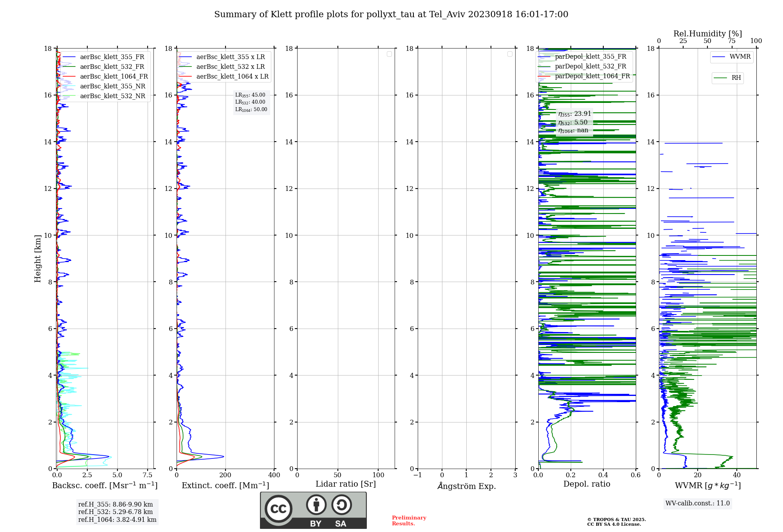The height and width of the screenshot is (532, 783).
Task: Click the Creative Commons CC circle icon
Action: click(278, 509)
